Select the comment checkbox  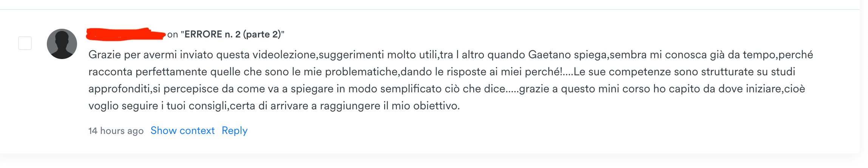point(25,43)
